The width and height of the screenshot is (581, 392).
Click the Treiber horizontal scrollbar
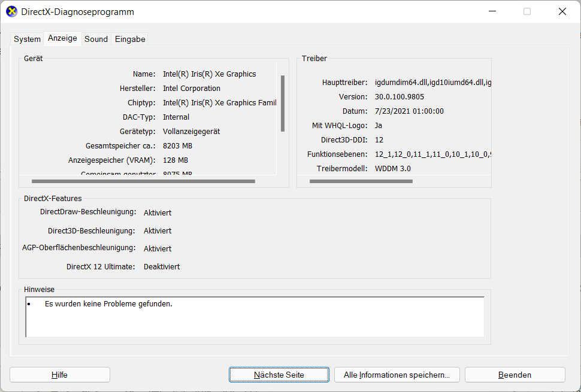pyautogui.click(x=361, y=181)
